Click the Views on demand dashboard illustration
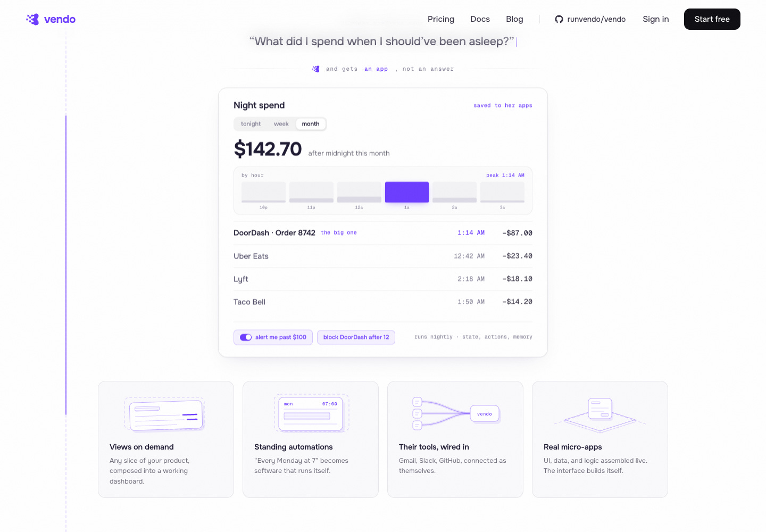Viewport: 766px width, 532px height. pos(165,414)
